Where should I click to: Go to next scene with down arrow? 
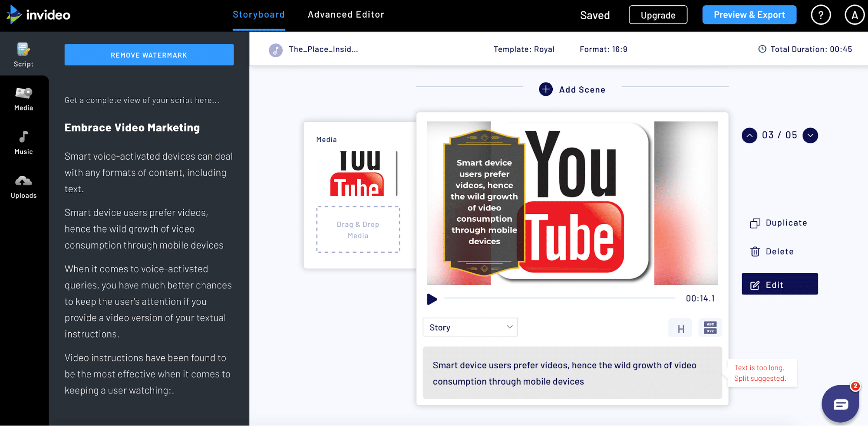810,135
